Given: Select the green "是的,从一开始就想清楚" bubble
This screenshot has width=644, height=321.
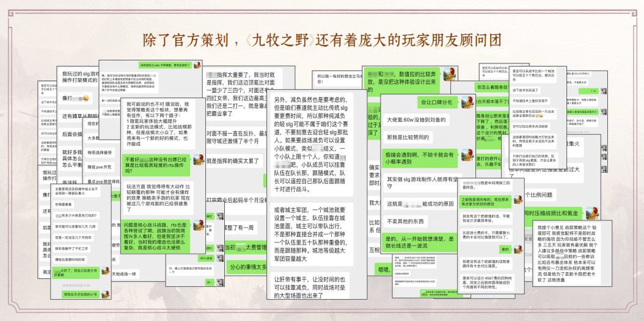Looking at the screenshot, I should click(x=419, y=243).
